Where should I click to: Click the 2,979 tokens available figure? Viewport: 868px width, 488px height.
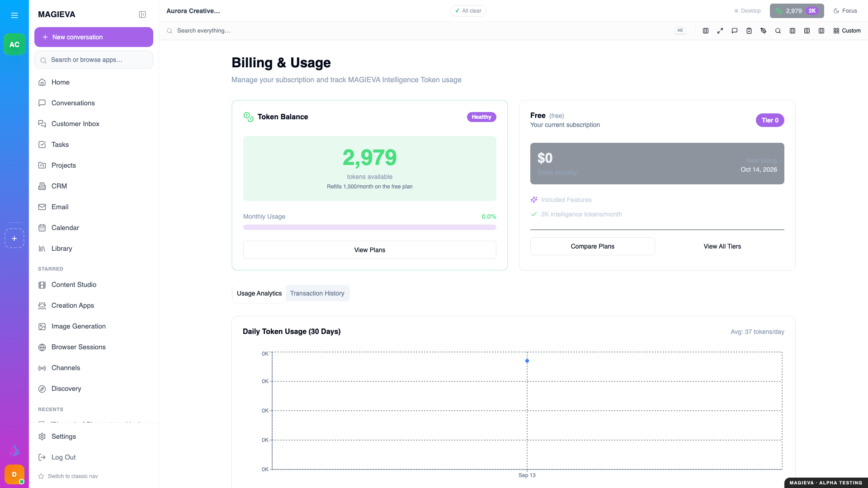(370, 158)
